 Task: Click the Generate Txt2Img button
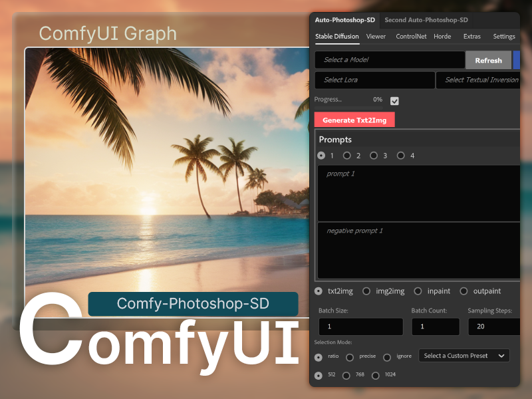(x=354, y=120)
